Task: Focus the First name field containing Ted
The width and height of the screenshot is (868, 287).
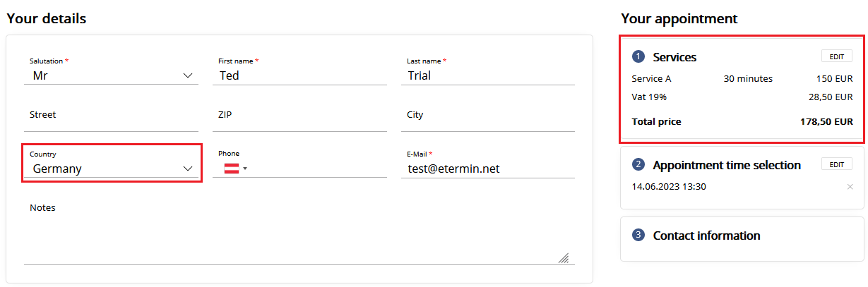Action: 299,75
